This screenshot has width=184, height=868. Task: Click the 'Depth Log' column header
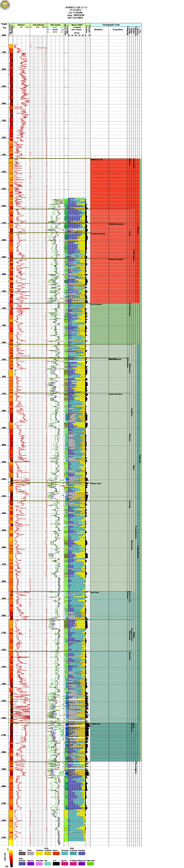click(4, 26)
